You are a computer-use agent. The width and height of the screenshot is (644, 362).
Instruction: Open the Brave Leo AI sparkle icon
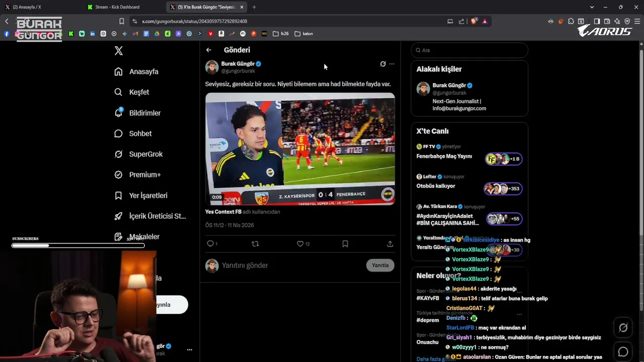617,21
